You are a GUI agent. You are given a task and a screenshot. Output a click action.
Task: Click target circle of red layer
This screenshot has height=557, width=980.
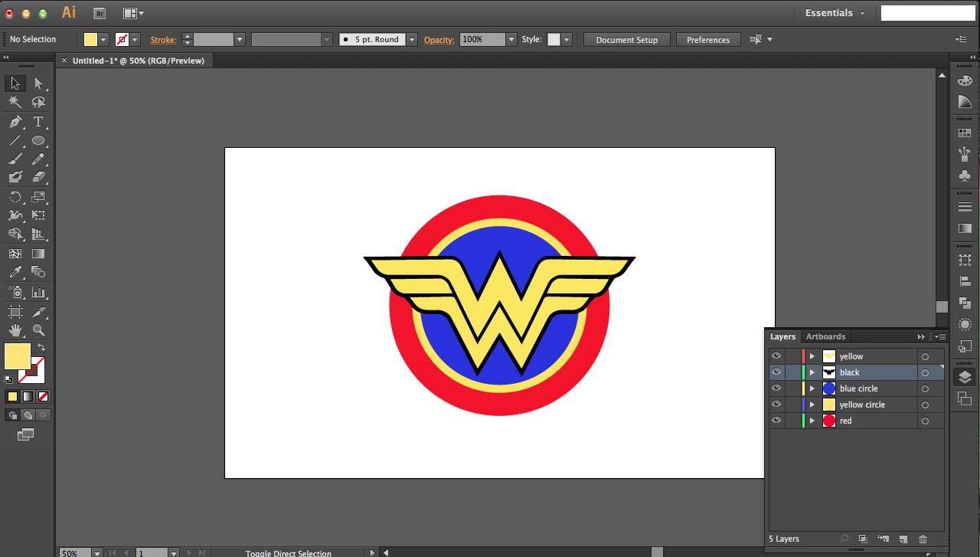[925, 421]
